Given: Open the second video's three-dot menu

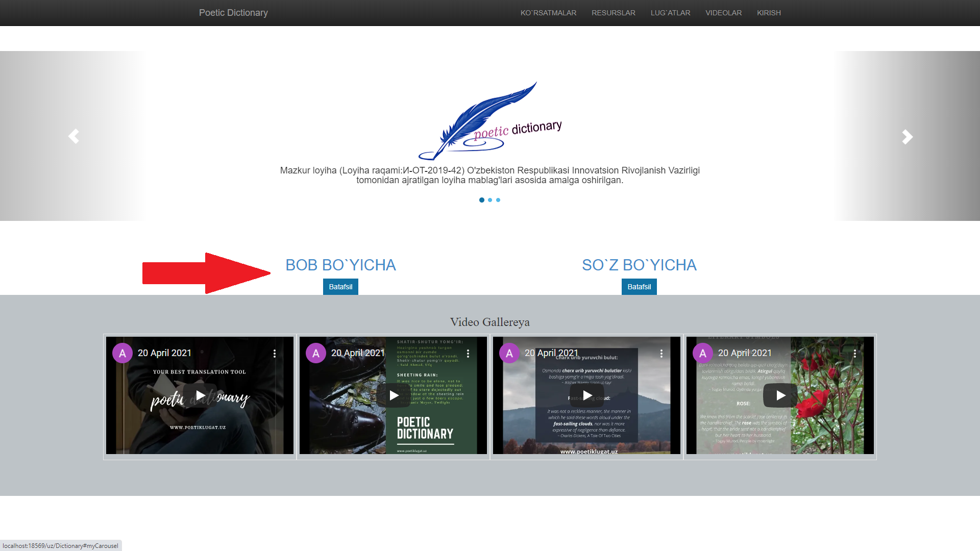Looking at the screenshot, I should (x=468, y=354).
